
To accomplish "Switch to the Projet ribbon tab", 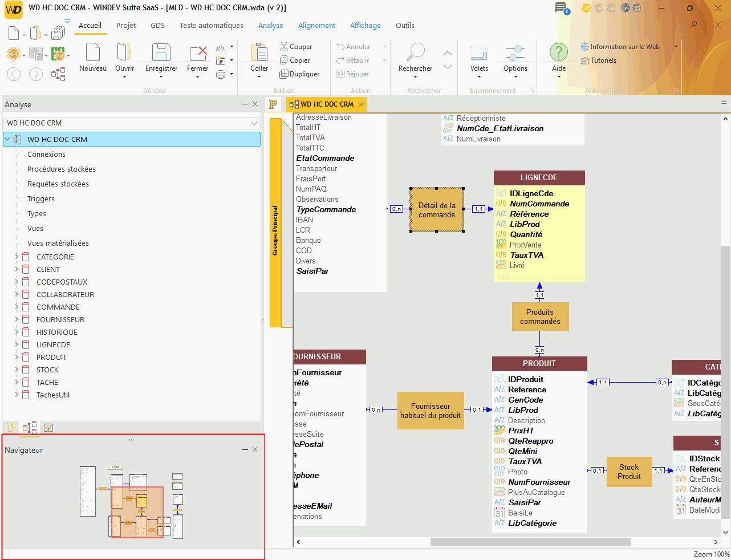I will [126, 26].
